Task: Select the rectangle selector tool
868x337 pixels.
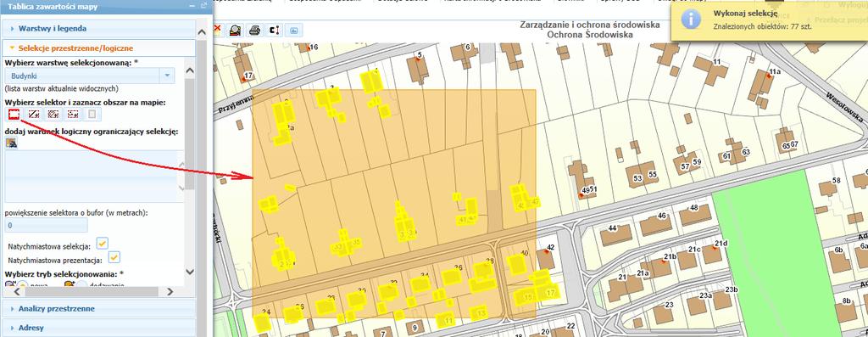Action: pos(14,115)
